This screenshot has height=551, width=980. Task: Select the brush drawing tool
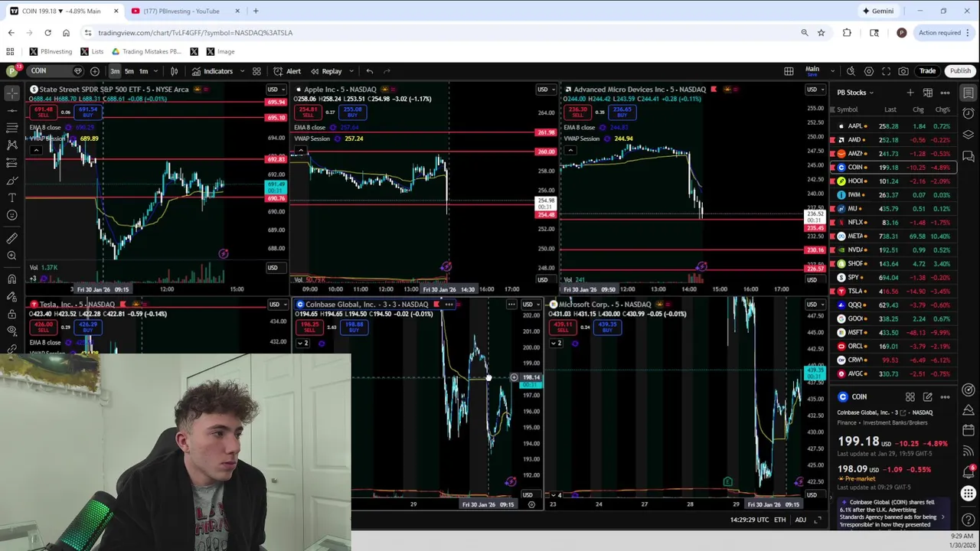12,181
